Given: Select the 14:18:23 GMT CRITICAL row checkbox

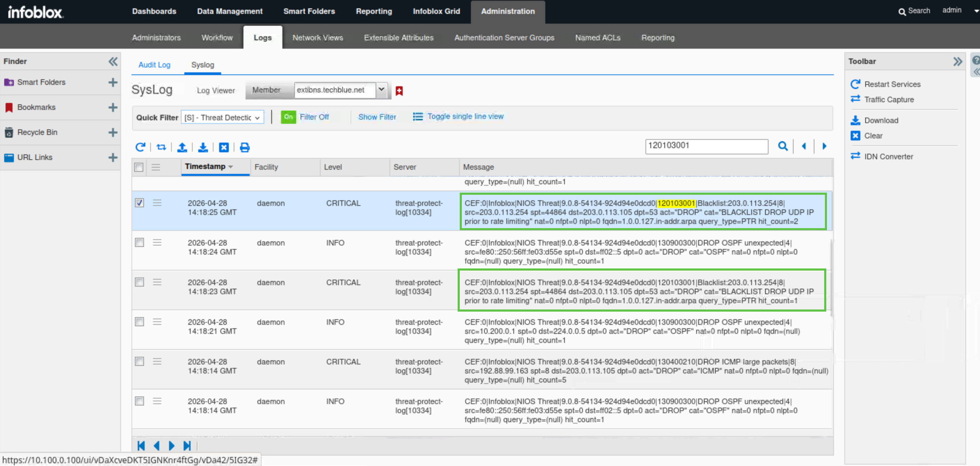Looking at the screenshot, I should 139,282.
